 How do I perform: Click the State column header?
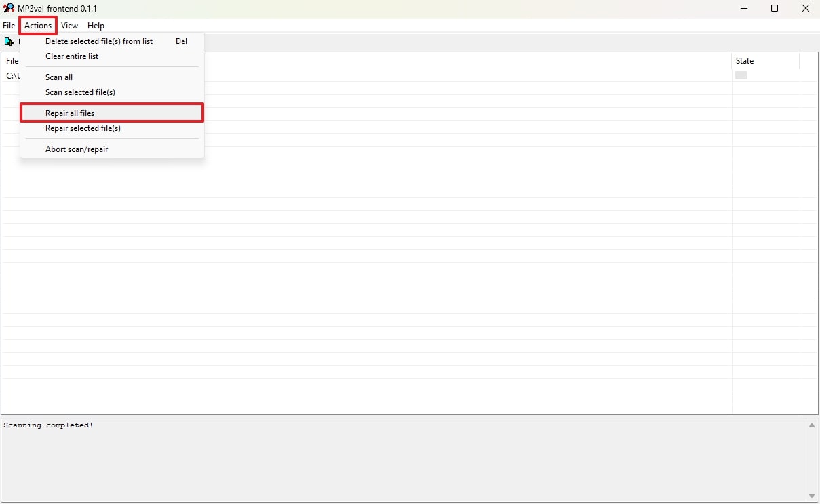coord(745,61)
